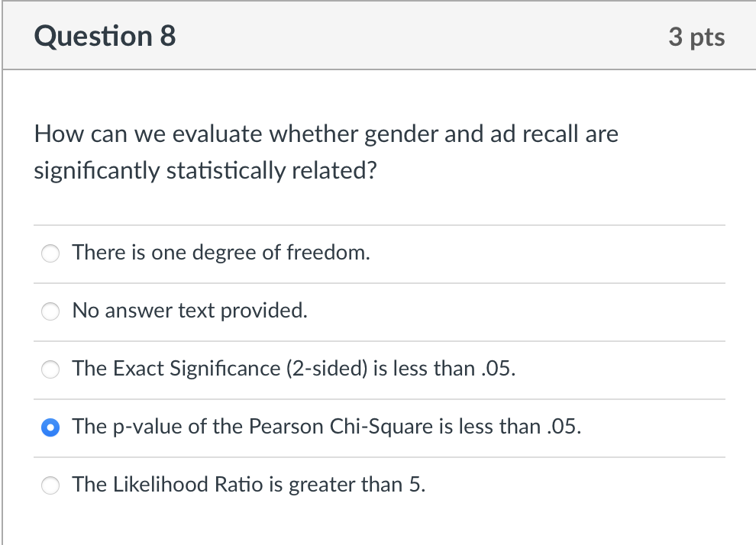Select the 'There is one degree of freedom' option
Image resolution: width=756 pixels, height=545 pixels.
(50, 253)
